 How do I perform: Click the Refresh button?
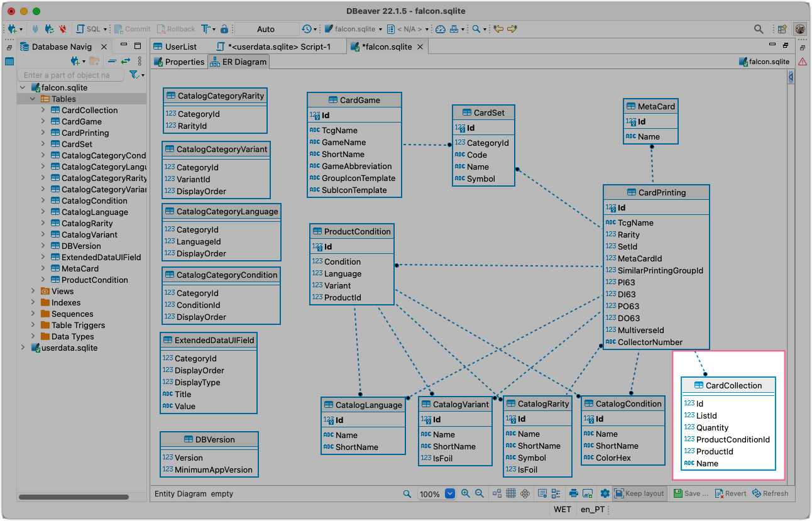pyautogui.click(x=770, y=494)
